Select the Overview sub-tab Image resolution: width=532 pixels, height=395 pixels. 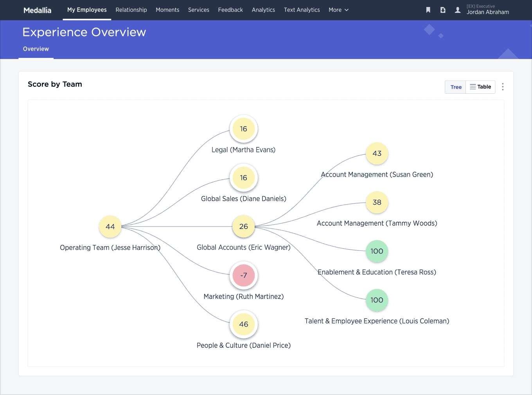click(x=36, y=49)
